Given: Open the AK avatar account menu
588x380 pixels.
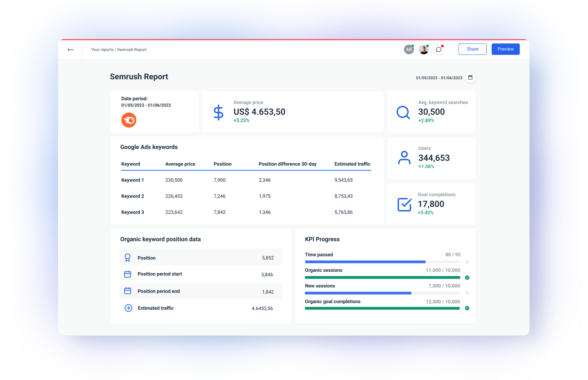Looking at the screenshot, I should click(409, 49).
